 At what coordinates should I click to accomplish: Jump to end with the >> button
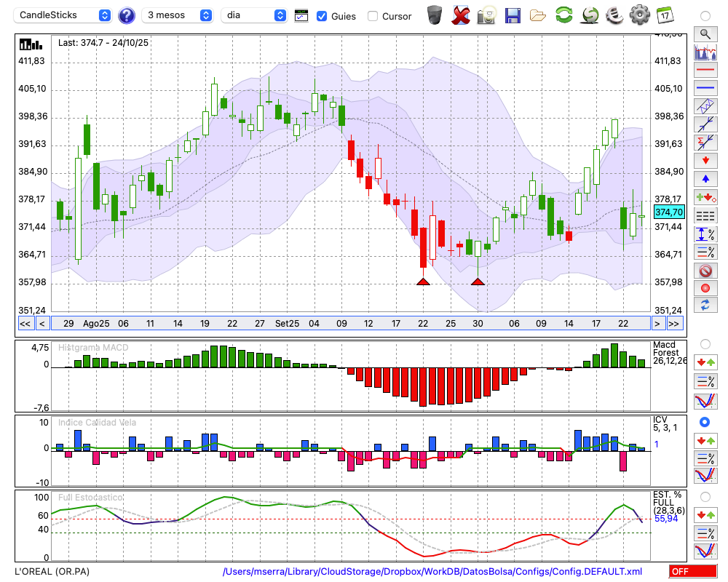tap(675, 324)
